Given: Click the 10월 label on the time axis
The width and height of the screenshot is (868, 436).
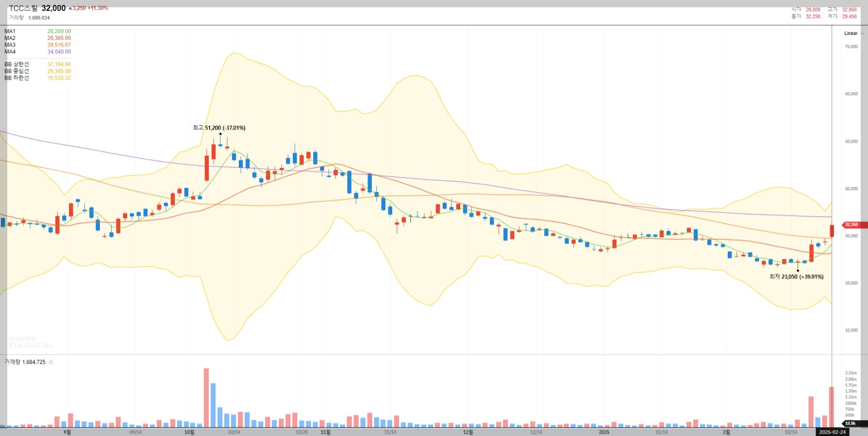Looking at the screenshot, I should [x=189, y=432].
